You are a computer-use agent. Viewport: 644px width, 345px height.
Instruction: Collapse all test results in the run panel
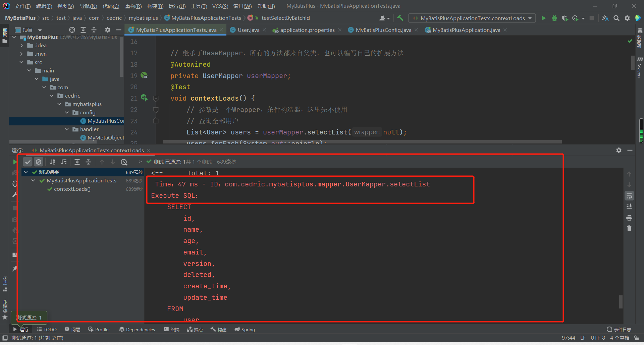[88, 162]
